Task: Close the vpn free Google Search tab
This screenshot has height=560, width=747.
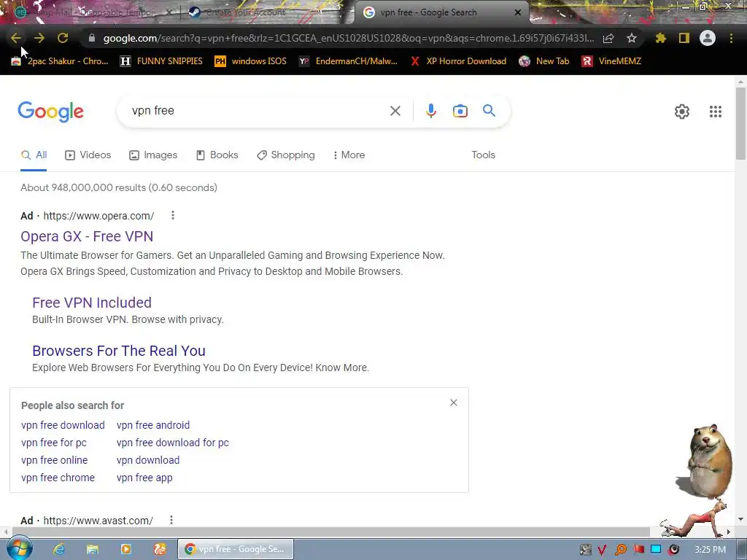Action: (518, 13)
